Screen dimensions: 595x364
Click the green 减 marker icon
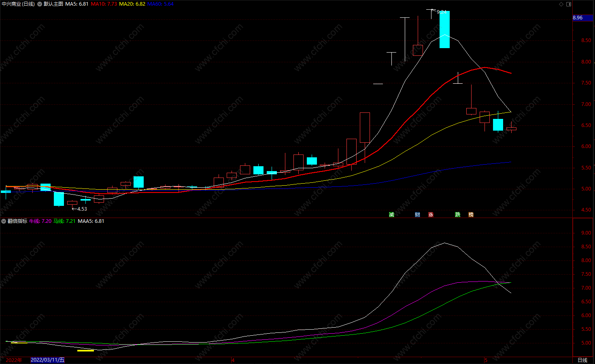pos(391,214)
